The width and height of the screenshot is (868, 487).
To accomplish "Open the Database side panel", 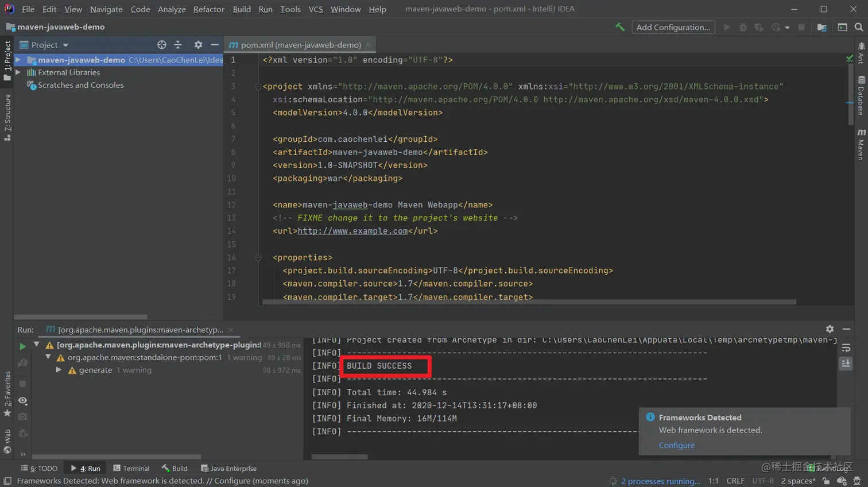I will coord(861,96).
